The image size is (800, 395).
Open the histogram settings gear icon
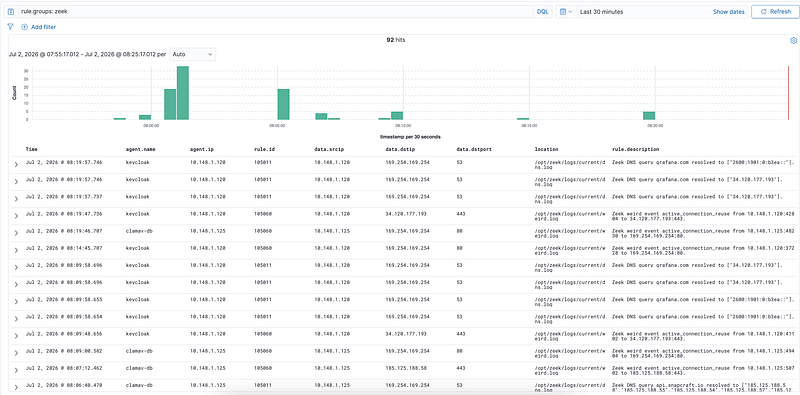point(793,40)
